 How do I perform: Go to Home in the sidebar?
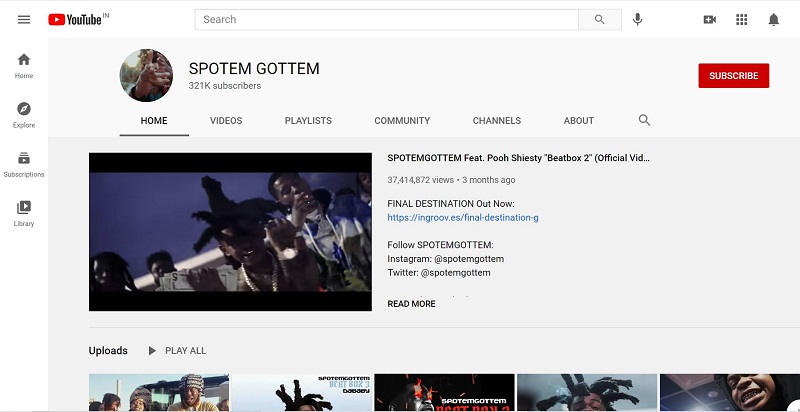click(x=24, y=66)
